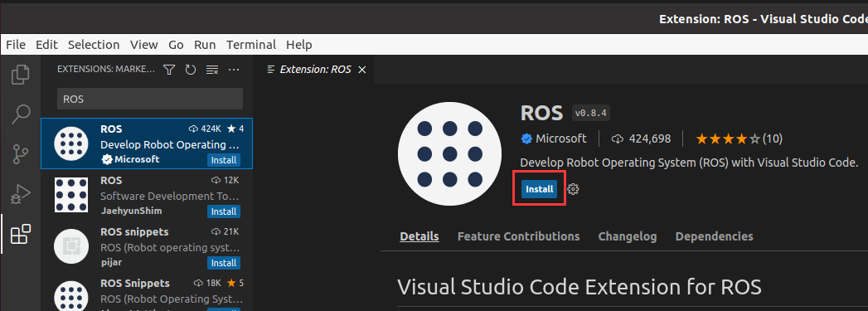Open the ROS extension manage gear menu

click(574, 189)
